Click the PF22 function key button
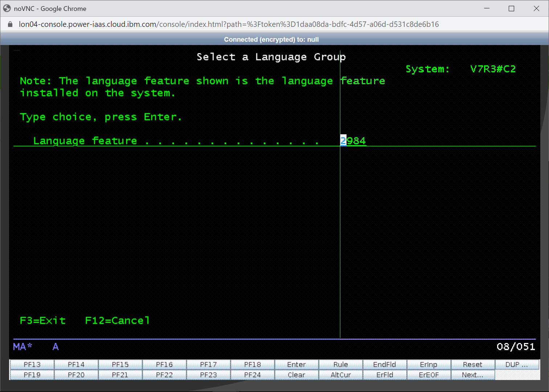The image size is (549, 392). (164, 375)
